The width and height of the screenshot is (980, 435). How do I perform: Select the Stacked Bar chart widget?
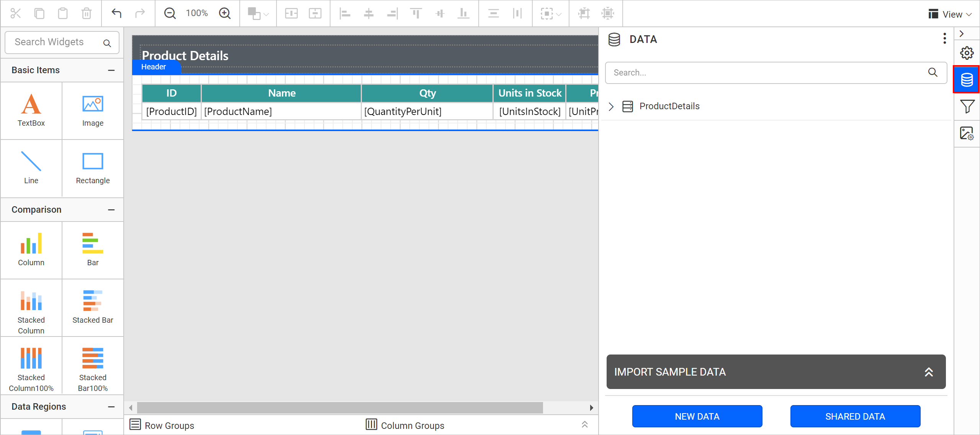point(93,307)
